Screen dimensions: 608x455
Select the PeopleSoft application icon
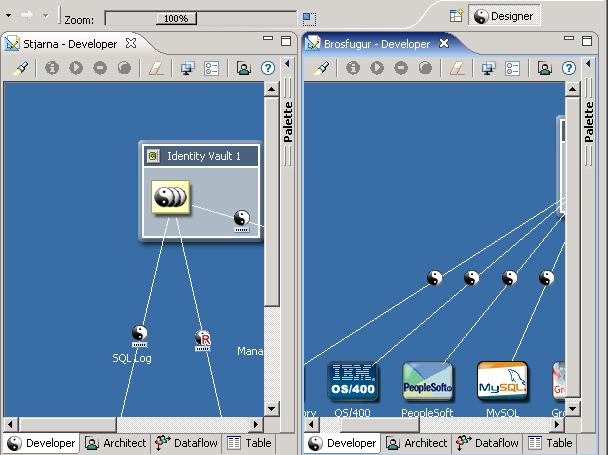(x=427, y=381)
